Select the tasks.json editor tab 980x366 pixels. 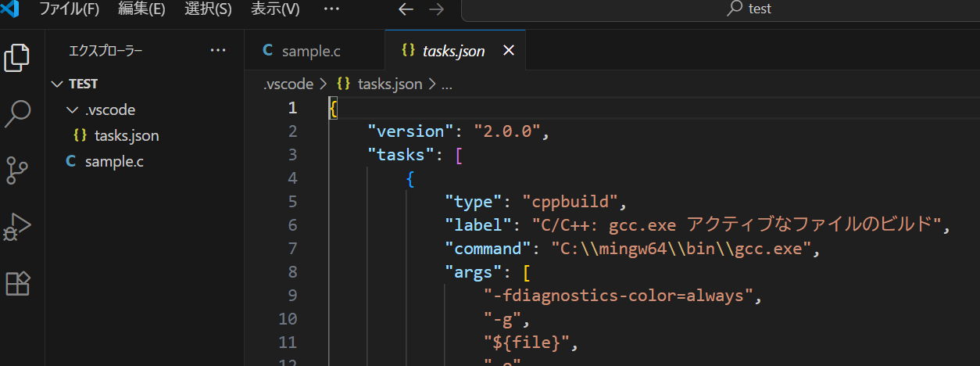click(x=455, y=51)
